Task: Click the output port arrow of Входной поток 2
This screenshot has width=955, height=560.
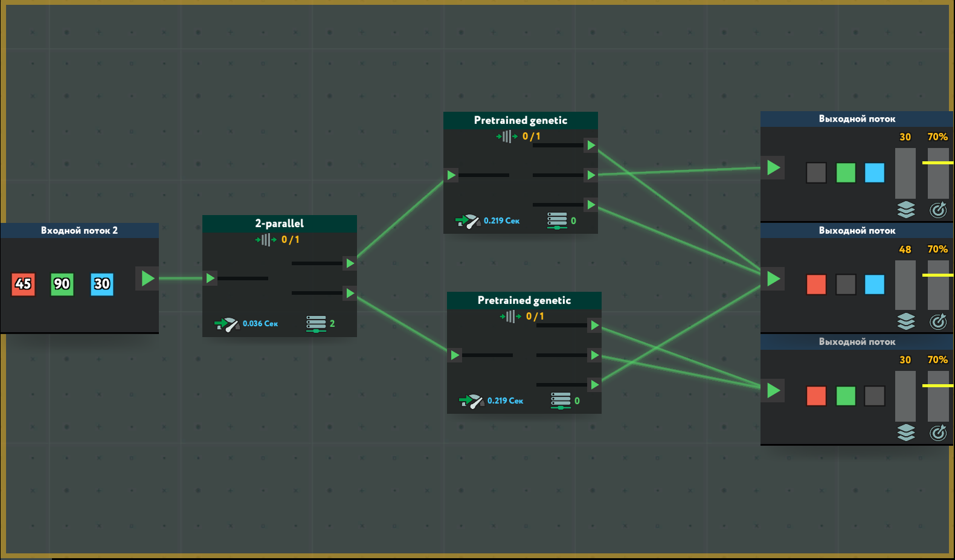Action: (147, 278)
